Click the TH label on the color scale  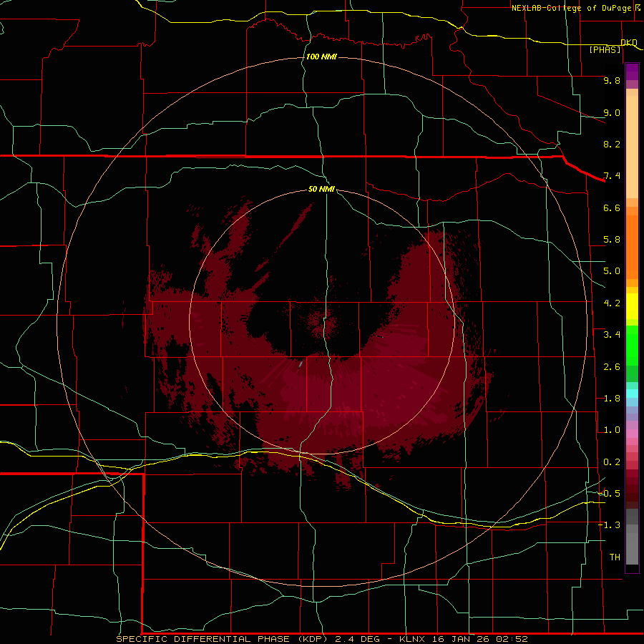pyautogui.click(x=615, y=557)
